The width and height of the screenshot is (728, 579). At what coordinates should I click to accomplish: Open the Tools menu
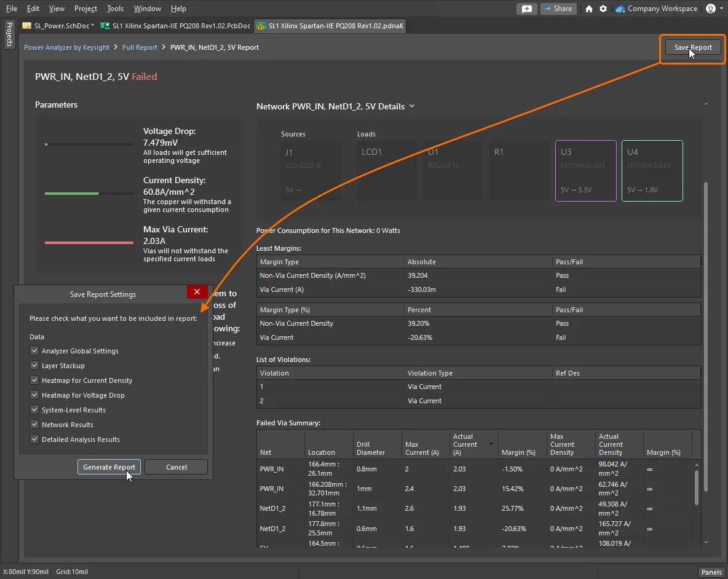coord(115,9)
